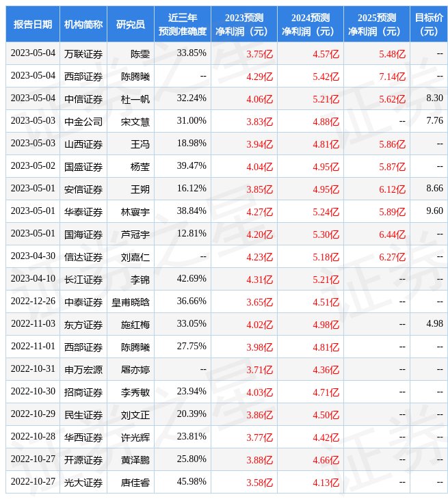Select researcher 屠亦婷

[x=135, y=370]
